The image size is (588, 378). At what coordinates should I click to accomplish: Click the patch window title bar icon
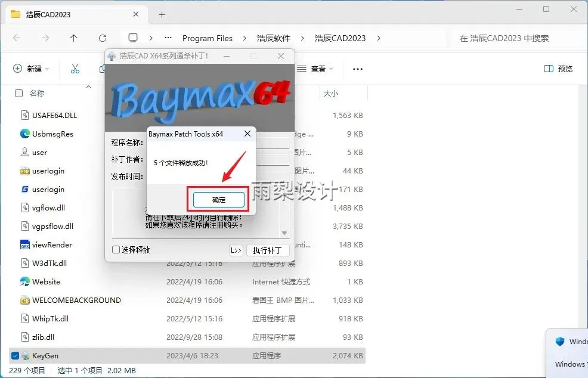[112, 56]
